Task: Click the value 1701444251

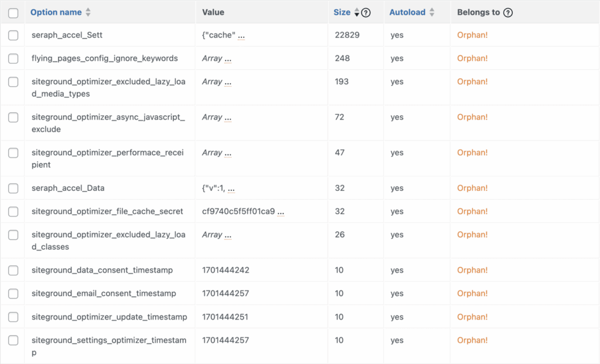Action: point(225,317)
